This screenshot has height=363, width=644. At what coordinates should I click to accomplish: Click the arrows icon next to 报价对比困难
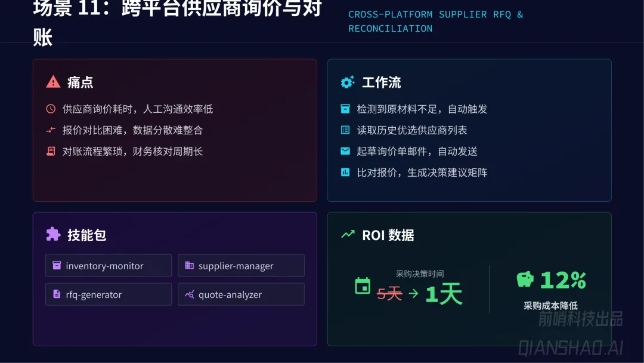(51, 130)
